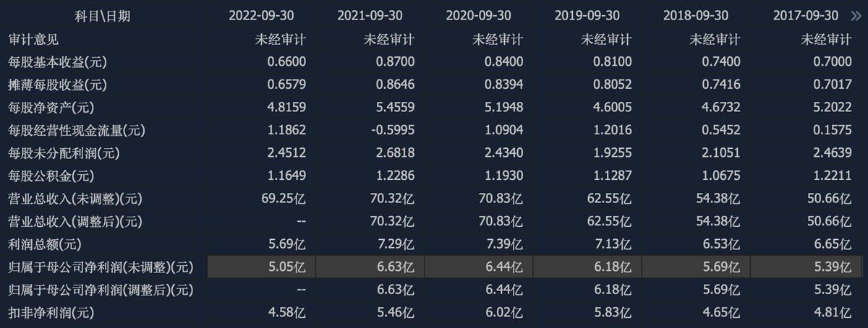Select the 营业总收入(未调整)(元) row label
This screenshot has width=868, height=328.
[x=77, y=199]
